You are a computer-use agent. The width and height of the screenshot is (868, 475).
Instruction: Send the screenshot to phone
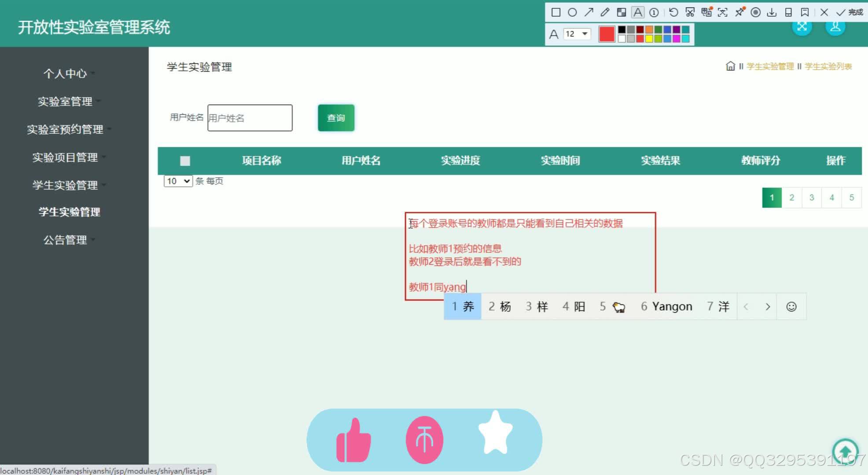point(788,12)
